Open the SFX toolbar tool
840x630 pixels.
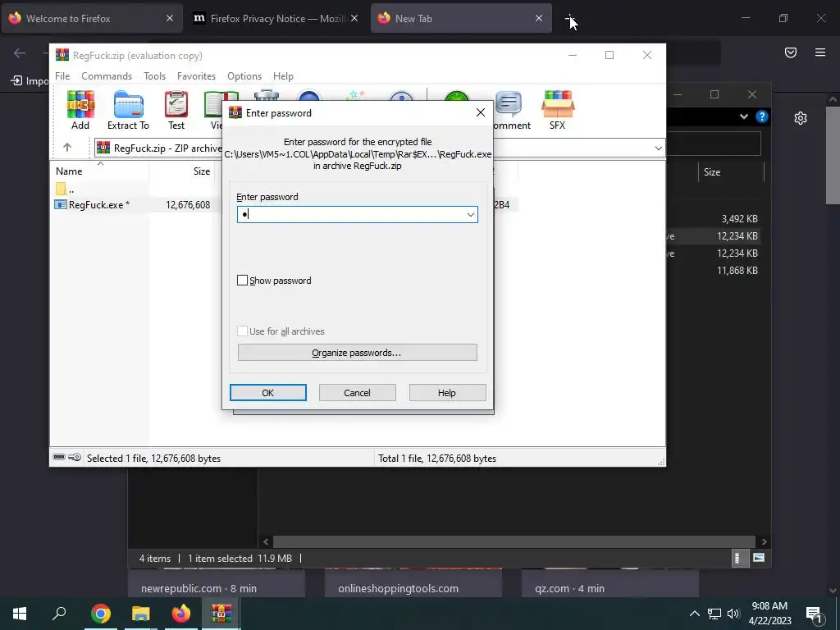[x=557, y=110]
